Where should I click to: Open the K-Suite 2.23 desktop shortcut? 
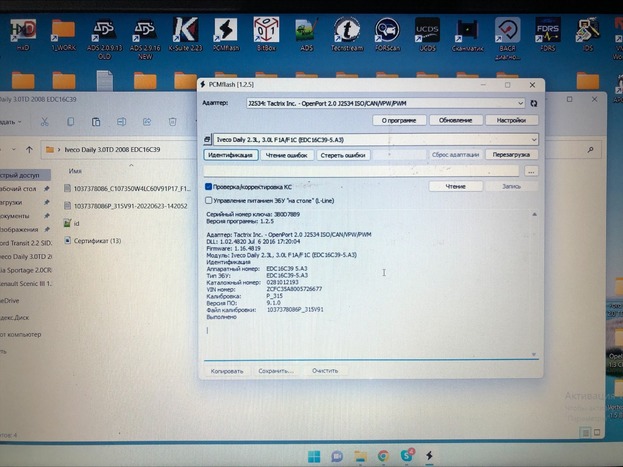185,34
